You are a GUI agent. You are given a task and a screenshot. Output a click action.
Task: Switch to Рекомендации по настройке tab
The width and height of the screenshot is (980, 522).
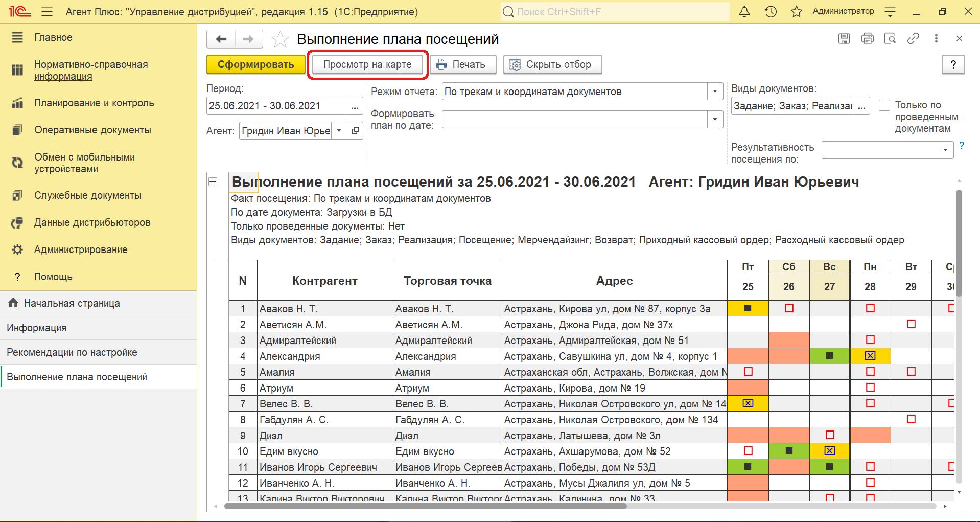click(98, 352)
